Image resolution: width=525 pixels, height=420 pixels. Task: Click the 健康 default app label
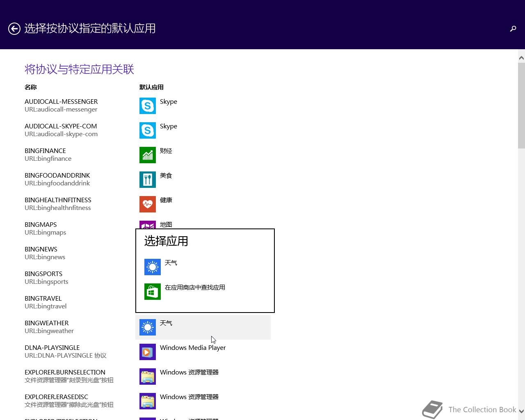(x=166, y=200)
